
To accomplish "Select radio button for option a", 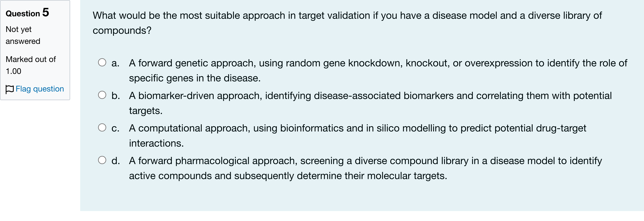I will tap(102, 62).
